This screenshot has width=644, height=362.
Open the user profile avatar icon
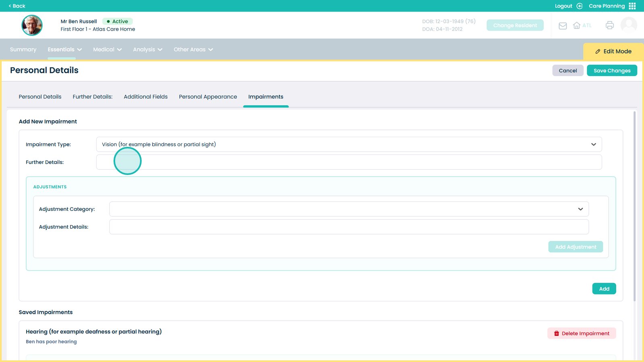pyautogui.click(x=629, y=25)
